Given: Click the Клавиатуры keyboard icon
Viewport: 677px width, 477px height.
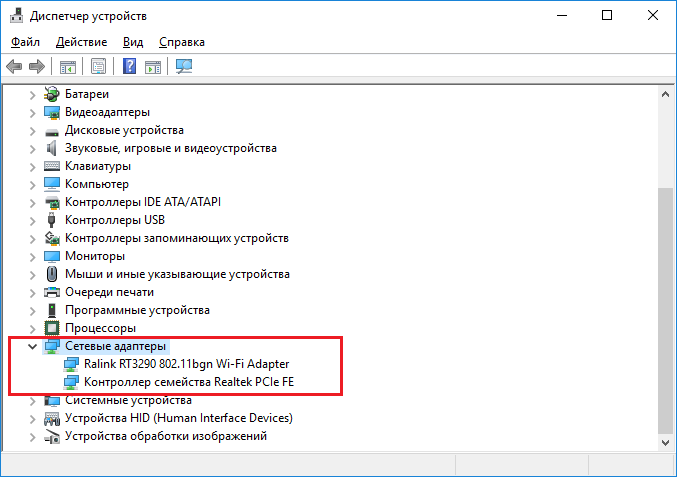Looking at the screenshot, I should pyautogui.click(x=52, y=166).
